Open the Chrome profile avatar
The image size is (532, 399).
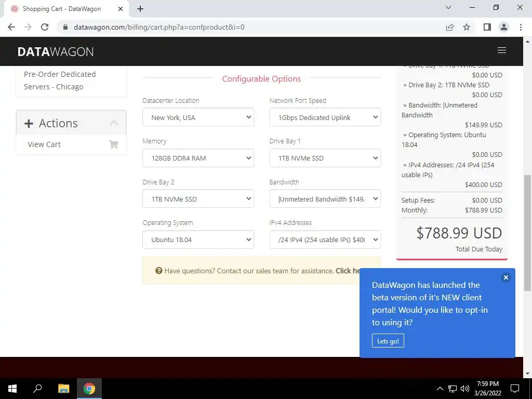[x=504, y=27]
